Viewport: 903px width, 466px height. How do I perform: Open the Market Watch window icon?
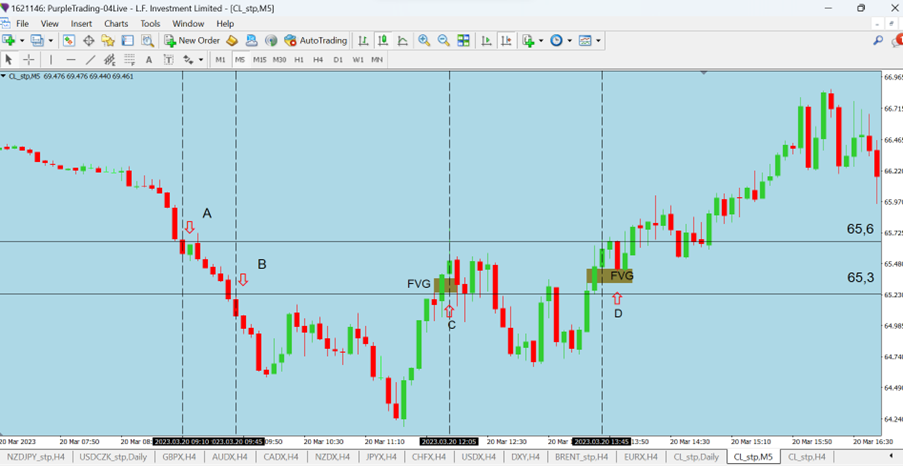coord(69,41)
